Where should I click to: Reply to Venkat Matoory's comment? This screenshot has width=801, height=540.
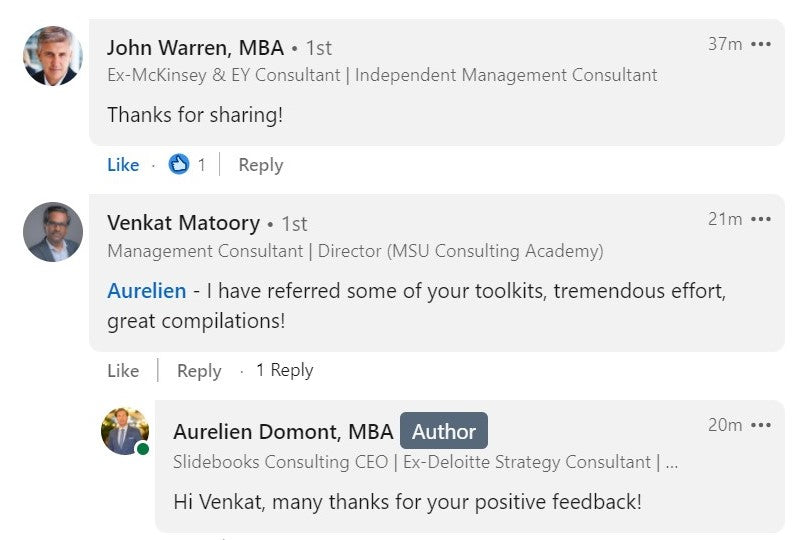click(198, 370)
